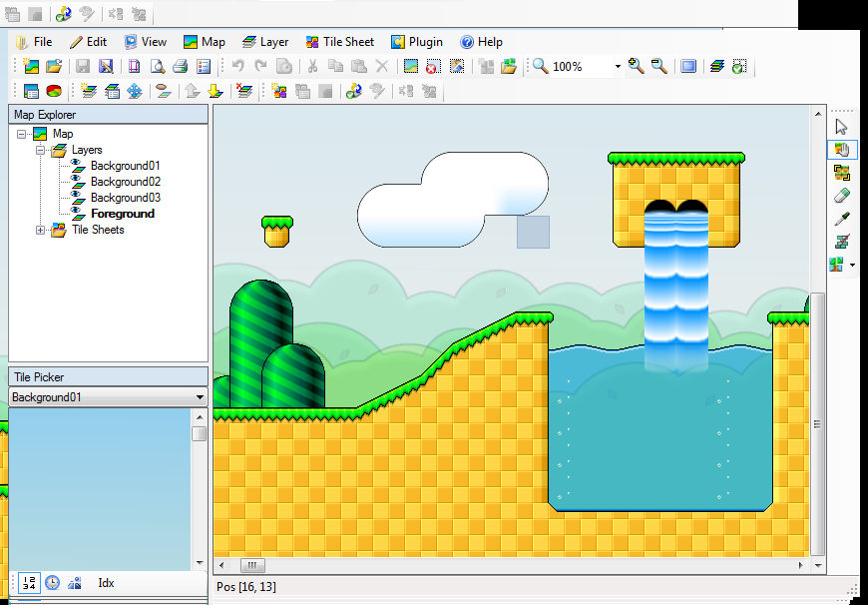
Task: Toggle visibility of Background01 layer
Action: pyautogui.click(x=78, y=166)
